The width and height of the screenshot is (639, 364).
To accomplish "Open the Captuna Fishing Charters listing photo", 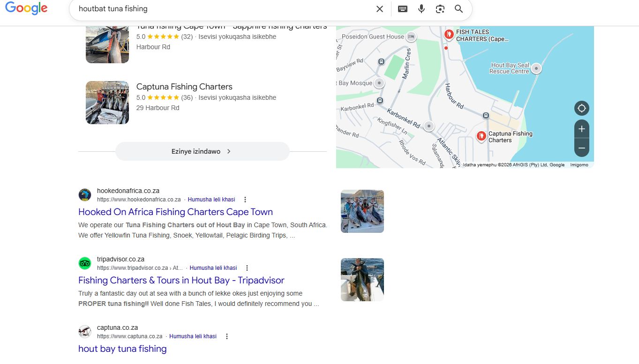I will [x=107, y=103].
